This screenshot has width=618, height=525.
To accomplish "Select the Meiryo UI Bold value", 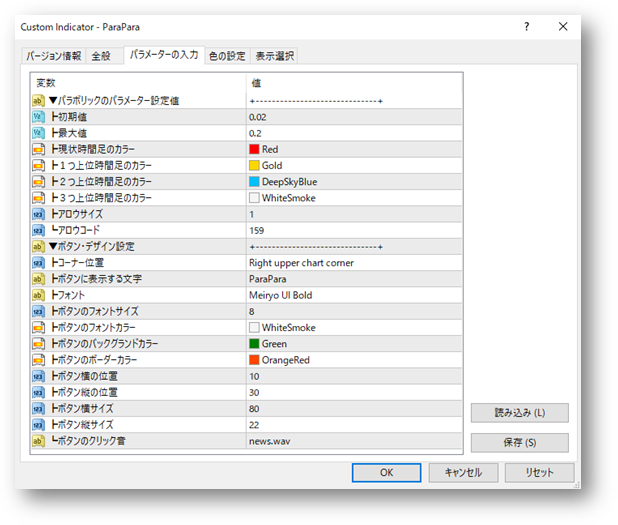I will click(x=354, y=295).
